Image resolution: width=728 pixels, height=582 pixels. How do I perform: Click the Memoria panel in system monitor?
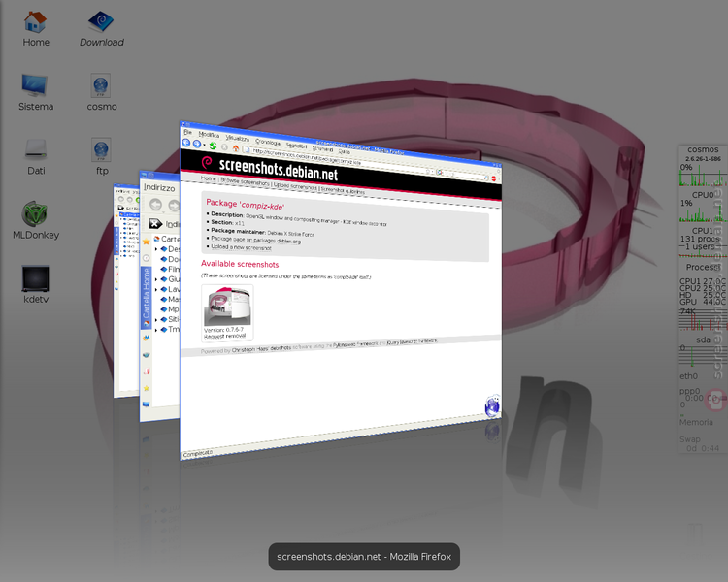coord(696,422)
